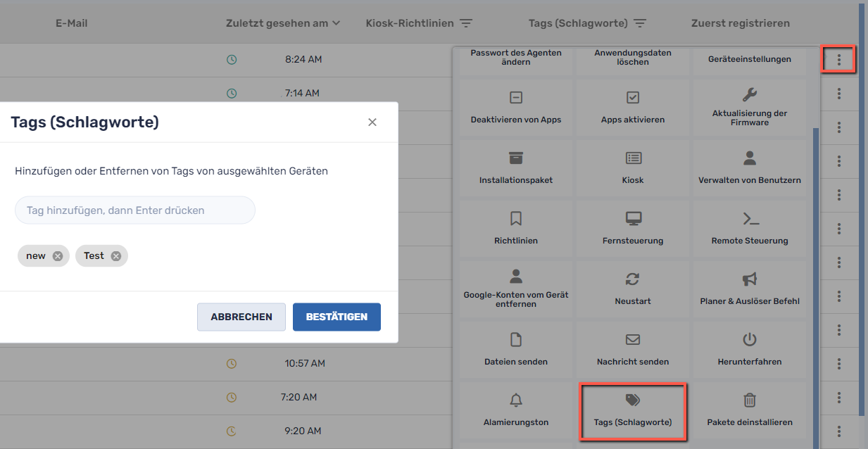Viewport: 868px width, 449px height.
Task: Open Nachricht senden envelope icon
Action: point(632,340)
